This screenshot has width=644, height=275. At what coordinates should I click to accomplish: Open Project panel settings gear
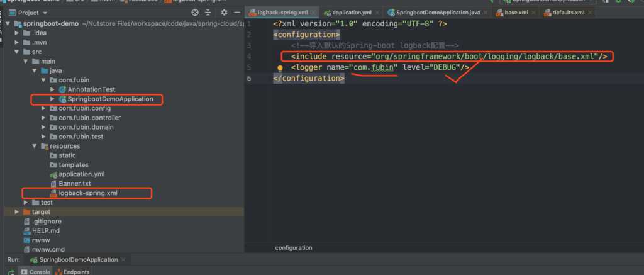tap(225, 13)
